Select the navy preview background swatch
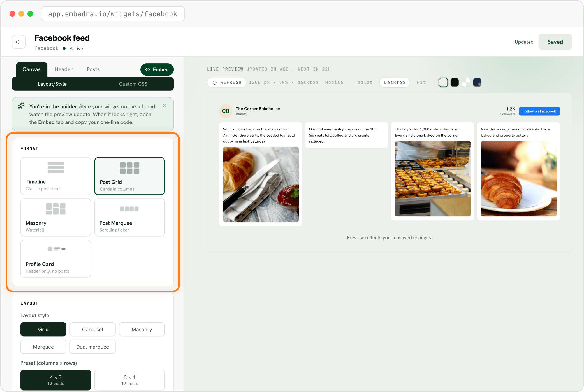Image resolution: width=584 pixels, height=392 pixels. click(477, 82)
